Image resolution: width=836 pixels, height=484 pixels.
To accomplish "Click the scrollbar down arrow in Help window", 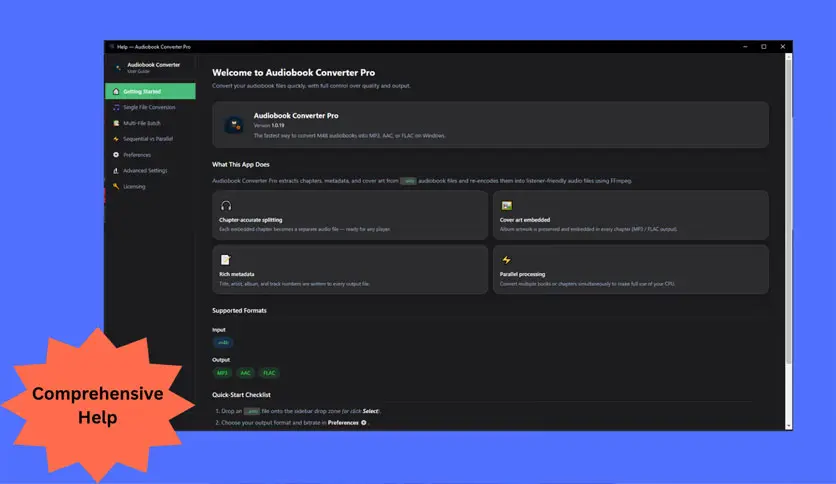I will point(789,426).
